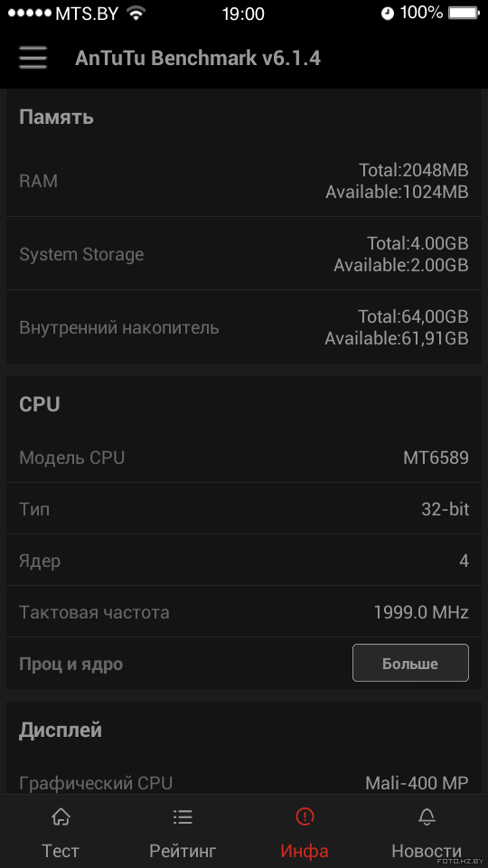Viewport: 488px width, 868px height.
Task: Tap the battery icon in status bar
Action: [465, 13]
